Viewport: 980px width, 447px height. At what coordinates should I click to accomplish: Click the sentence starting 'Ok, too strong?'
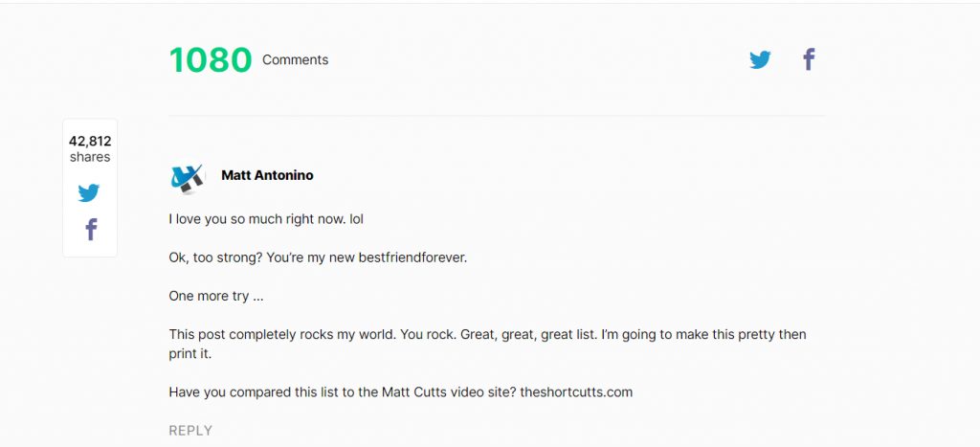[318, 257]
